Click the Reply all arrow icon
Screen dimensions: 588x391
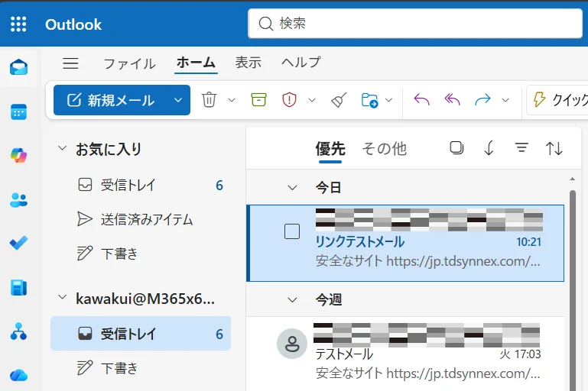click(452, 99)
